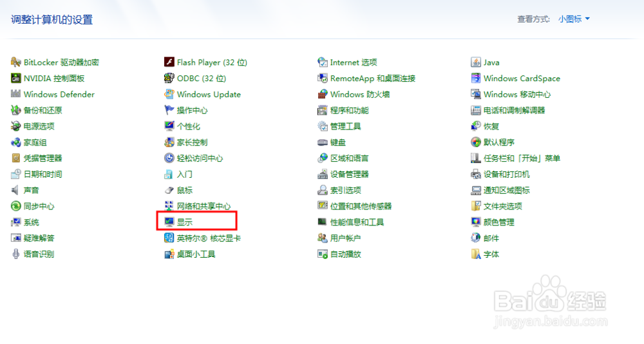This screenshot has height=344, width=644.
Task: Open the 电源选项 icon
Action: point(15,126)
